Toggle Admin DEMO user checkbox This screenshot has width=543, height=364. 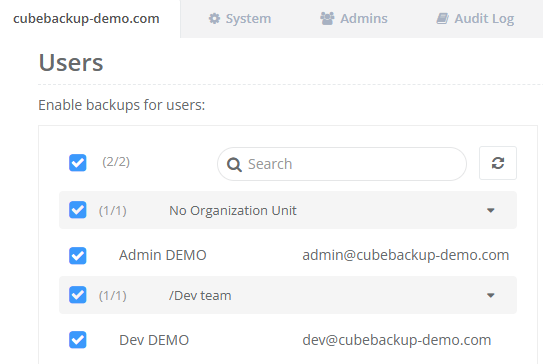(x=78, y=256)
